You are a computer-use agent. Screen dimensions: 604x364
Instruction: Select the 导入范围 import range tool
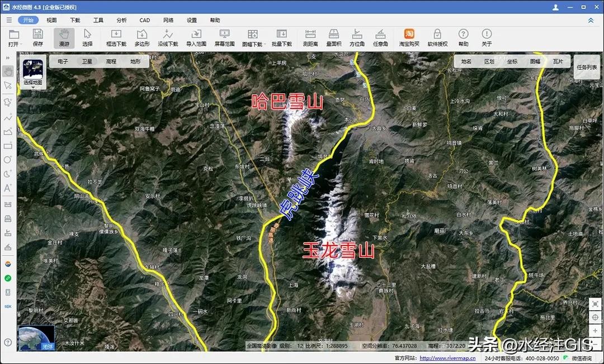196,37
